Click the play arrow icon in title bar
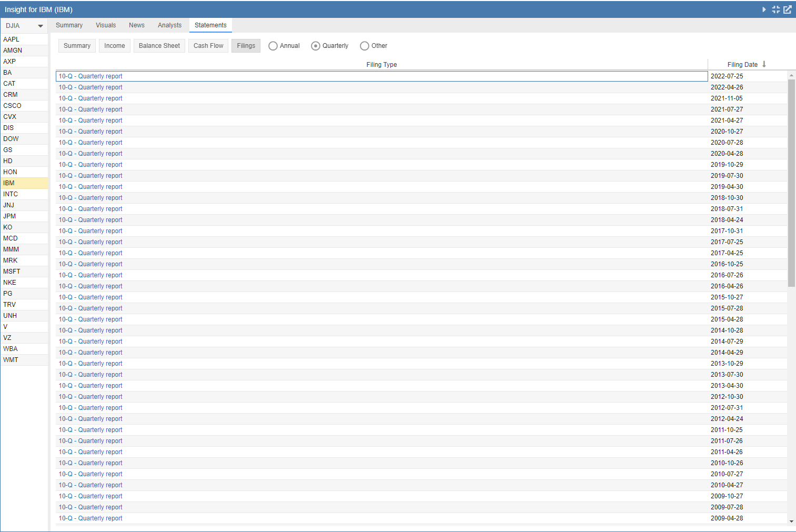Image resolution: width=796 pixels, height=532 pixels. coord(764,9)
